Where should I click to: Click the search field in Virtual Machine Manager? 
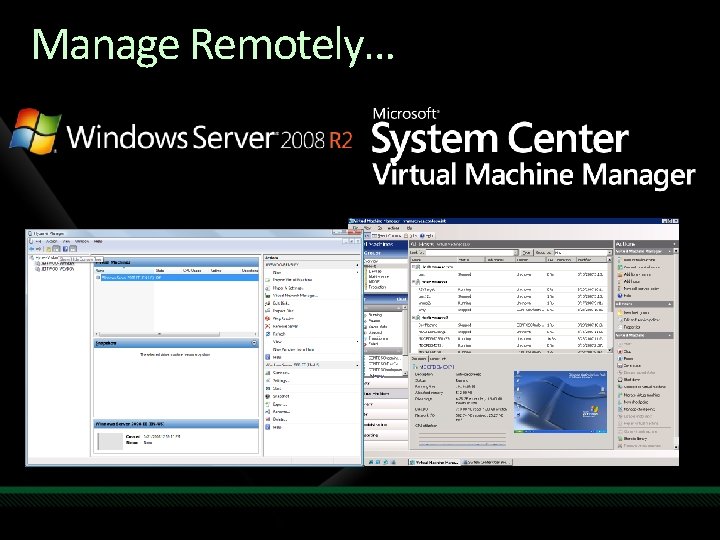pyautogui.click(x=470, y=253)
